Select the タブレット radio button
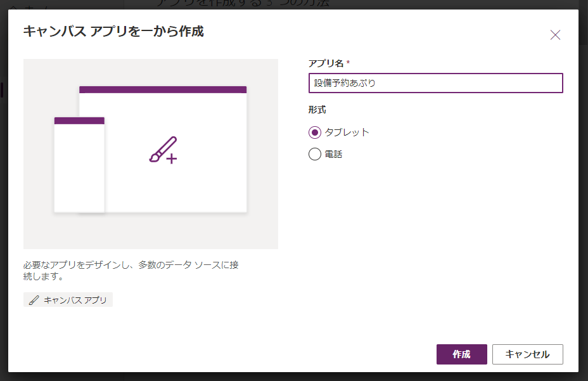Viewport: 588px width, 381px height. 314,132
